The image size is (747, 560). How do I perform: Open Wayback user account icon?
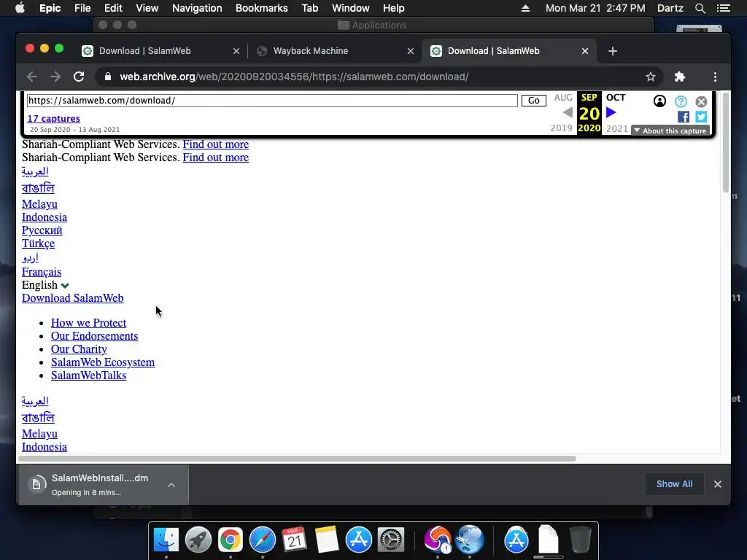click(x=659, y=101)
